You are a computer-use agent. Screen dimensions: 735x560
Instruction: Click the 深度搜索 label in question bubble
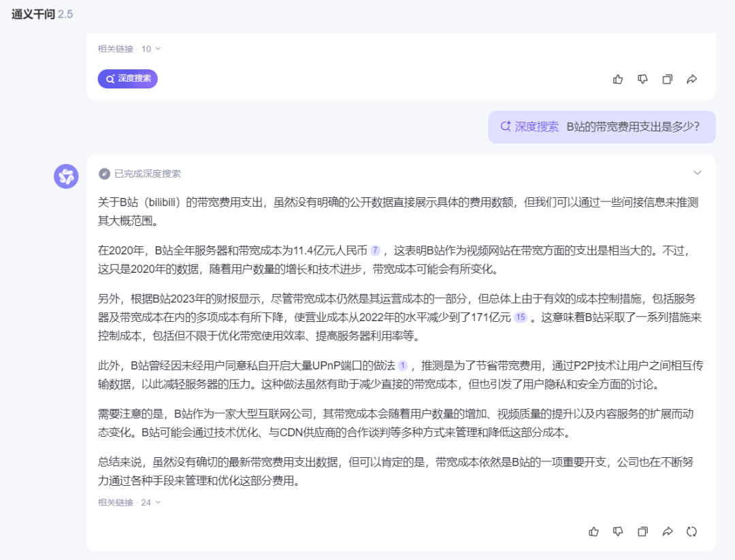click(x=537, y=127)
